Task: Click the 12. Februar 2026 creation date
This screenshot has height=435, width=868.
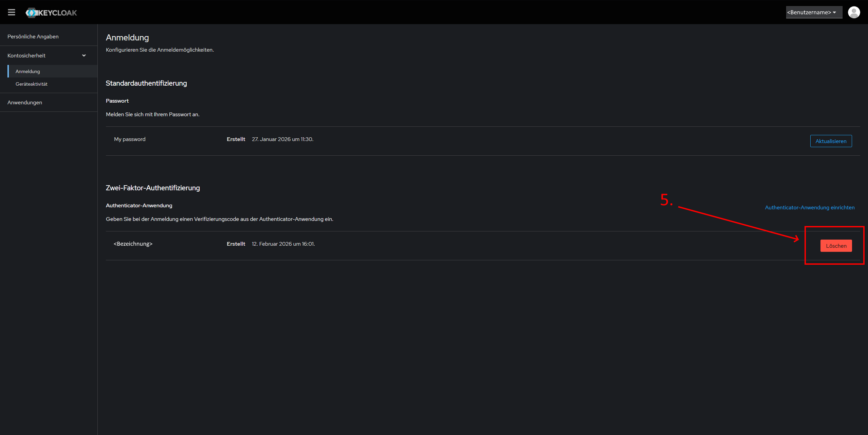Action: point(283,244)
